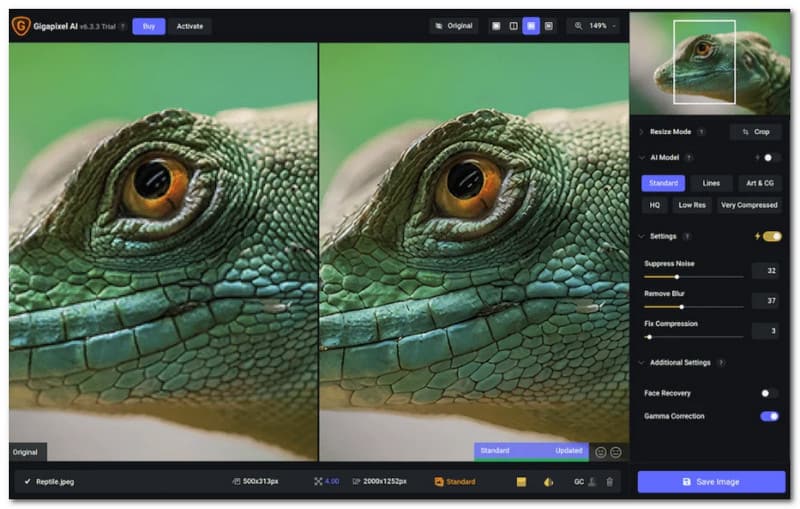Open help icon next to AI Model

click(689, 158)
